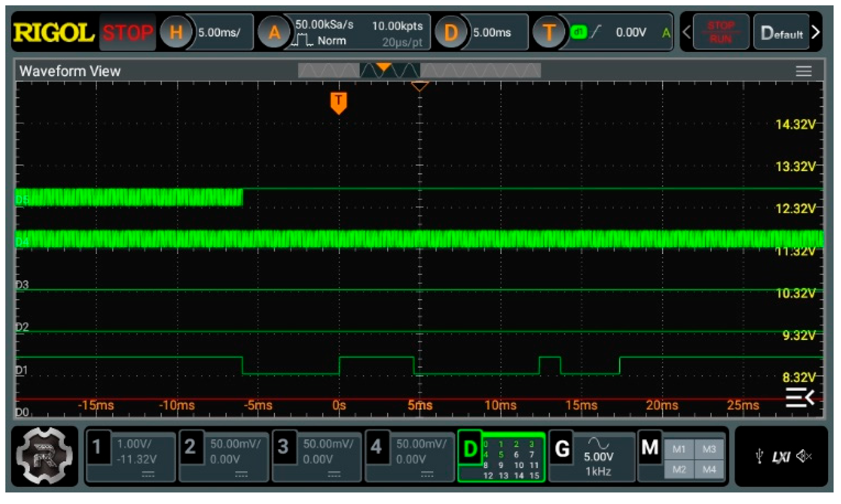841x504 pixels.
Task: Open the digital channels D panel
Action: (470, 448)
